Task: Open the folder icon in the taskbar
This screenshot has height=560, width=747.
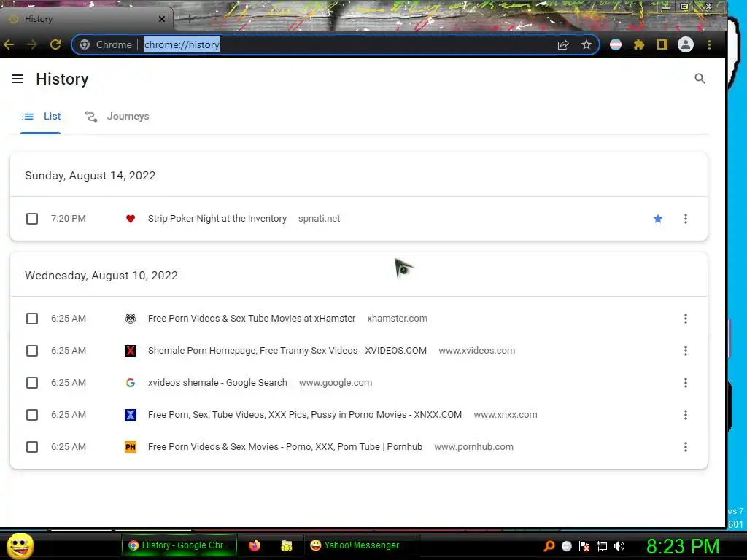Action: click(286, 545)
